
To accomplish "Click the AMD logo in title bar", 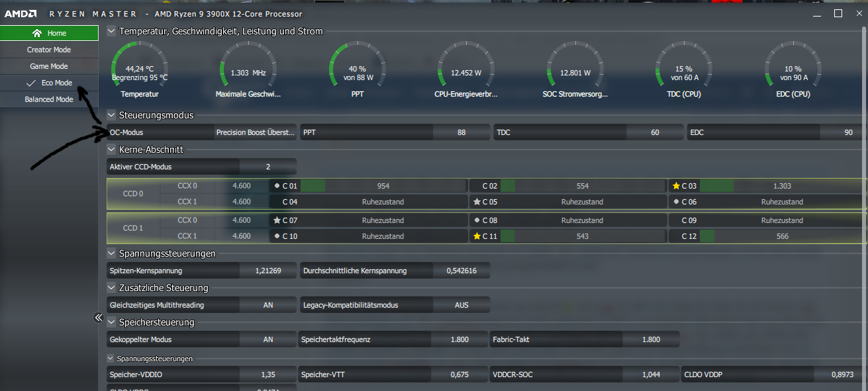I will 22,13.
